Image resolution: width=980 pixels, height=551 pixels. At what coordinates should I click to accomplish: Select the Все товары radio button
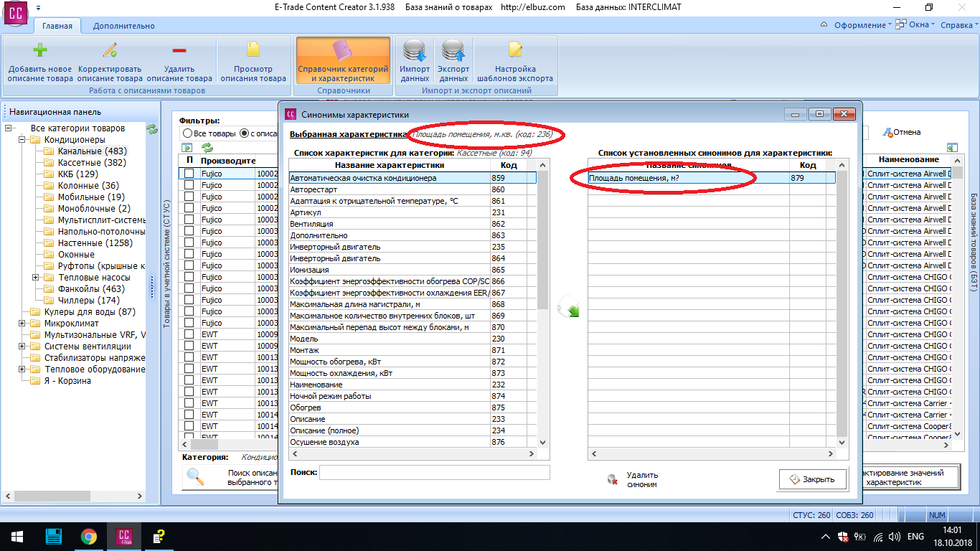click(x=187, y=133)
